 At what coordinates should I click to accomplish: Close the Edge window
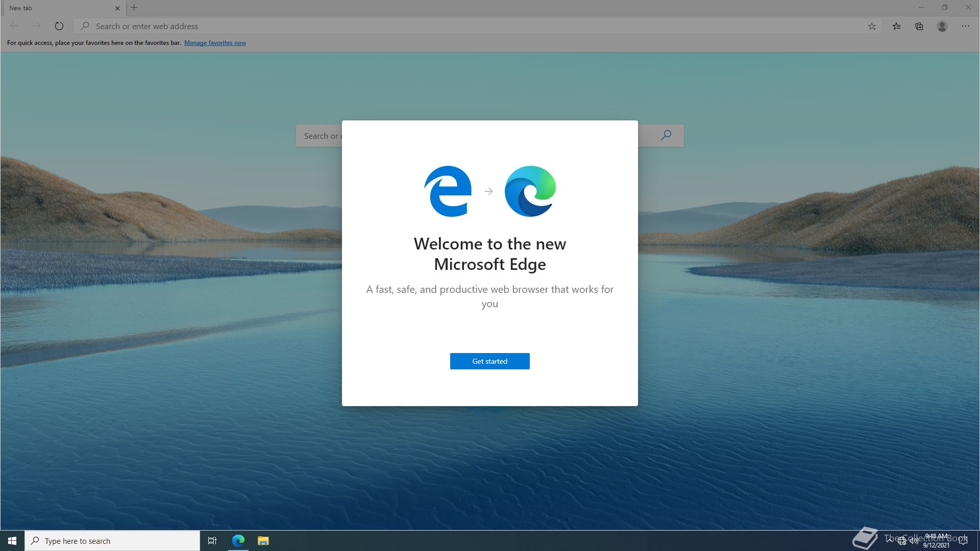pyautogui.click(x=968, y=8)
